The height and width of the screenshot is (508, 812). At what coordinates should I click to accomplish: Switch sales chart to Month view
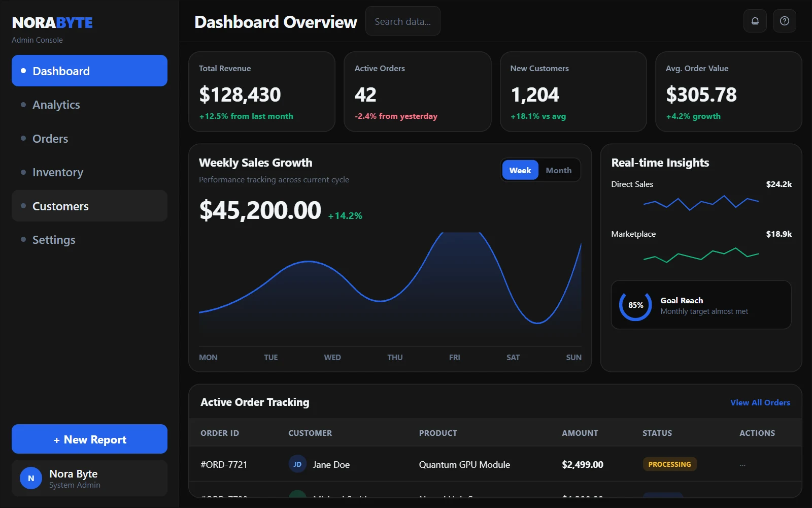click(558, 170)
